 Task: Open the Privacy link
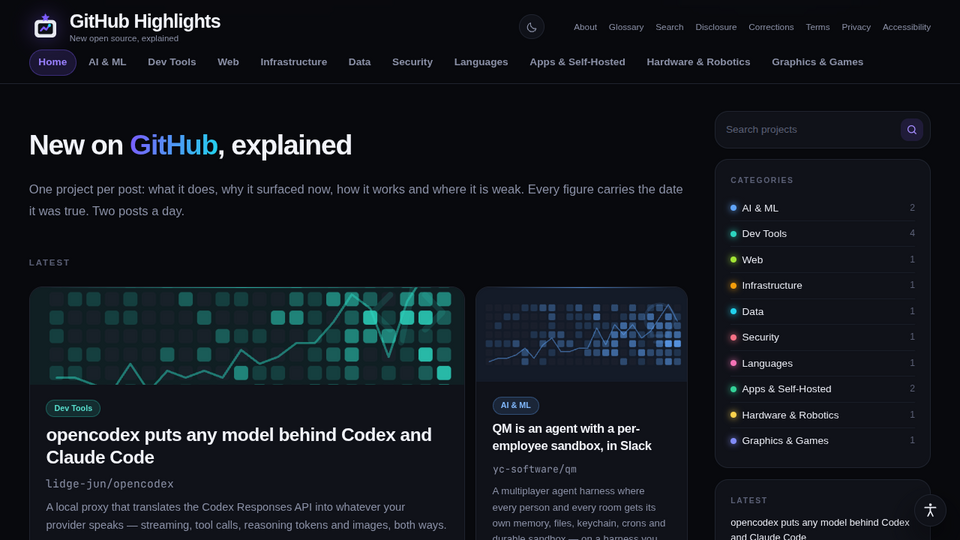pyautogui.click(x=855, y=27)
